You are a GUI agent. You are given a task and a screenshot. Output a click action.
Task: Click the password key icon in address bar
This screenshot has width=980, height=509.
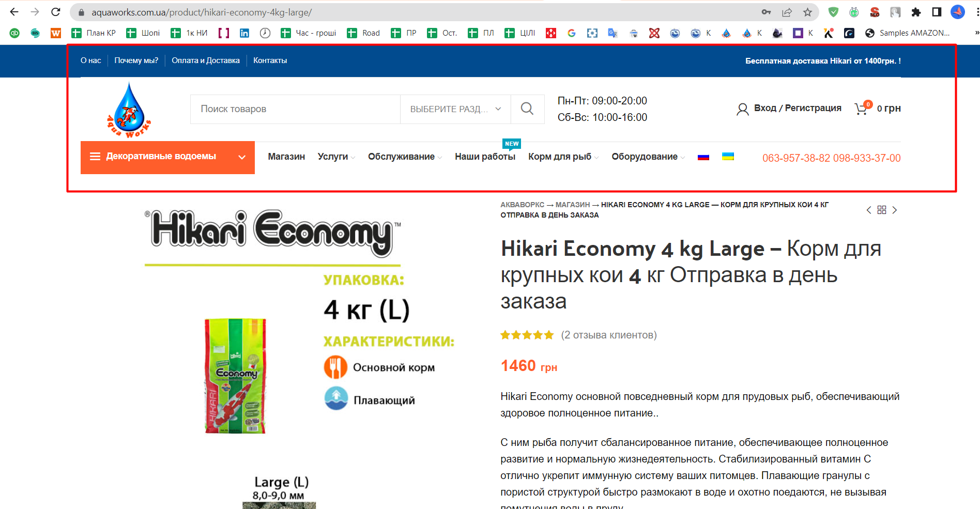766,12
